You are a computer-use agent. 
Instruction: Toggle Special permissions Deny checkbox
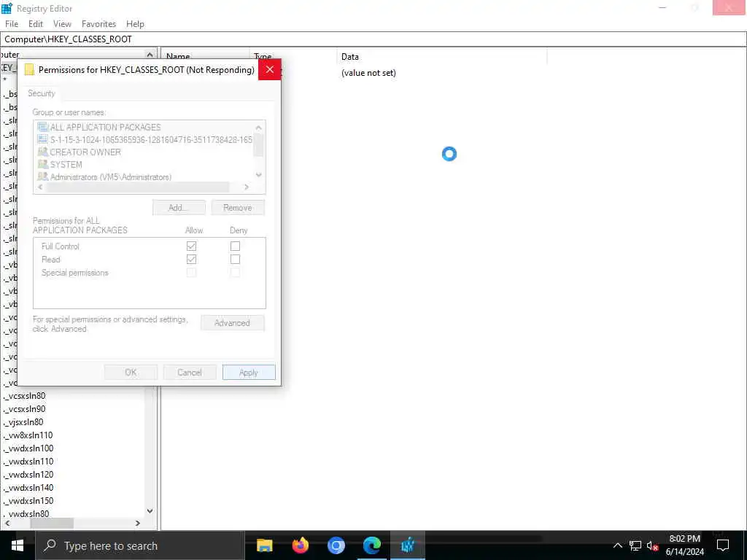(x=235, y=273)
